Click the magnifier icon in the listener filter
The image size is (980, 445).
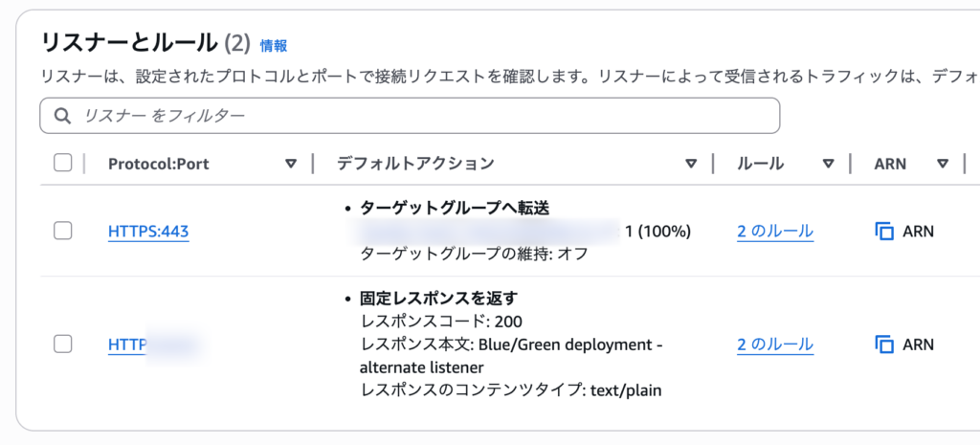63,116
